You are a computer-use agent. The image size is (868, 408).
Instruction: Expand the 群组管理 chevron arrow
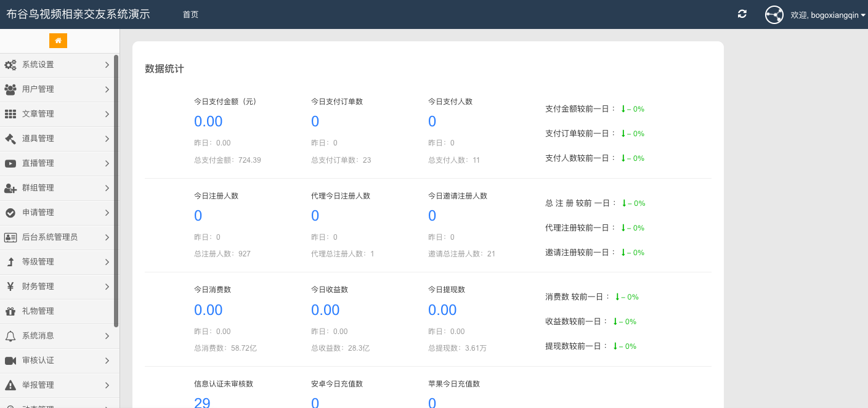(x=107, y=188)
